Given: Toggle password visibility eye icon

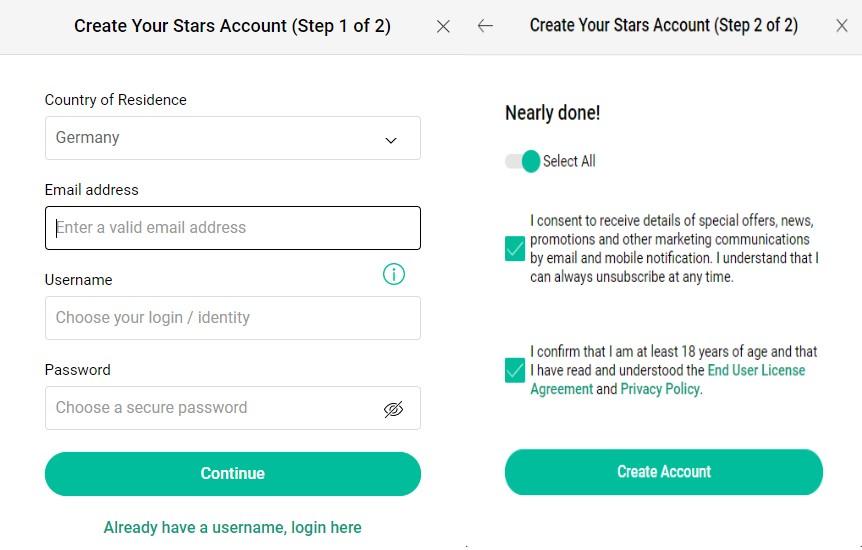Looking at the screenshot, I should (x=393, y=409).
